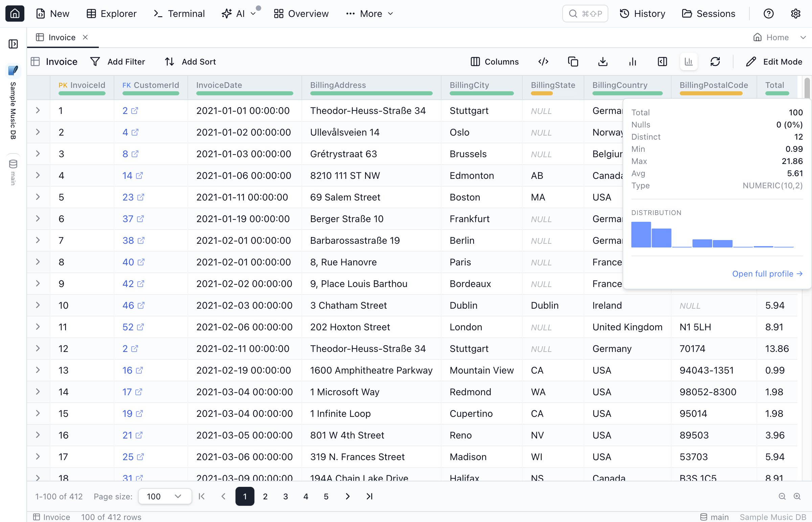The width and height of the screenshot is (812, 522).
Task: Open the Columns chooser
Action: 495,62
